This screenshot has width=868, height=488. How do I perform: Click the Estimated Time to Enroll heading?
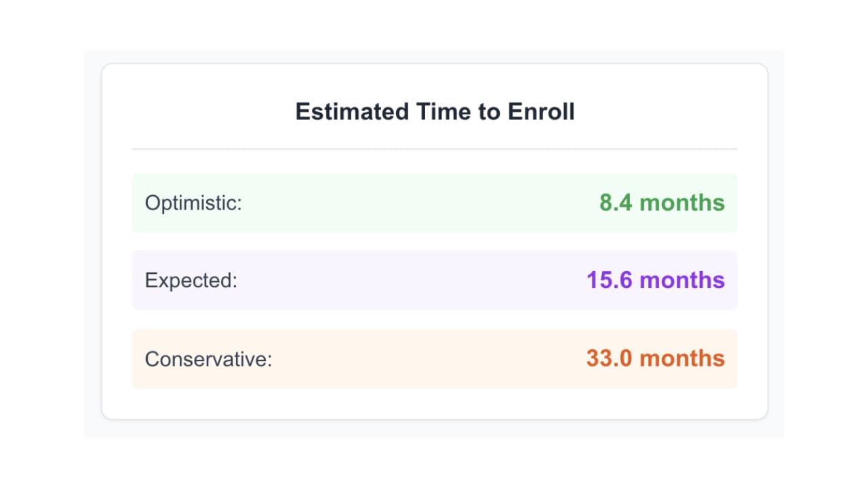(435, 112)
